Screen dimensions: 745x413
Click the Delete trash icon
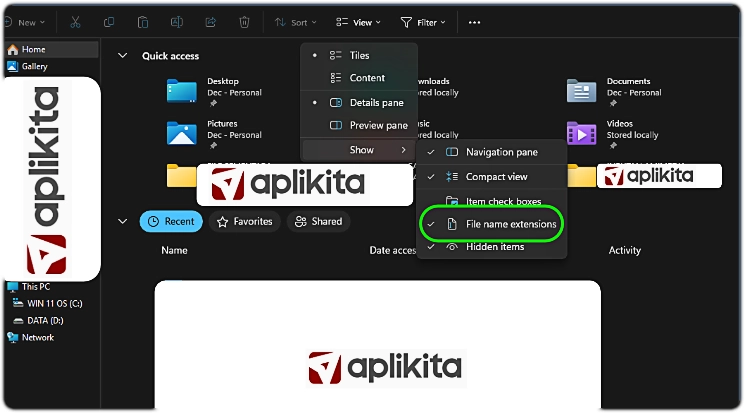tap(244, 22)
